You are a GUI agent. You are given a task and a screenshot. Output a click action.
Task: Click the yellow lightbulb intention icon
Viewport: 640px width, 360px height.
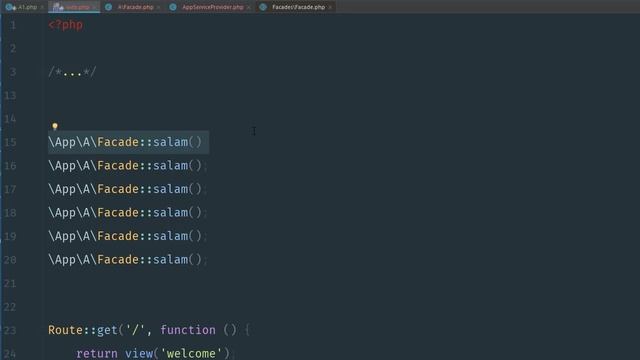click(55, 126)
